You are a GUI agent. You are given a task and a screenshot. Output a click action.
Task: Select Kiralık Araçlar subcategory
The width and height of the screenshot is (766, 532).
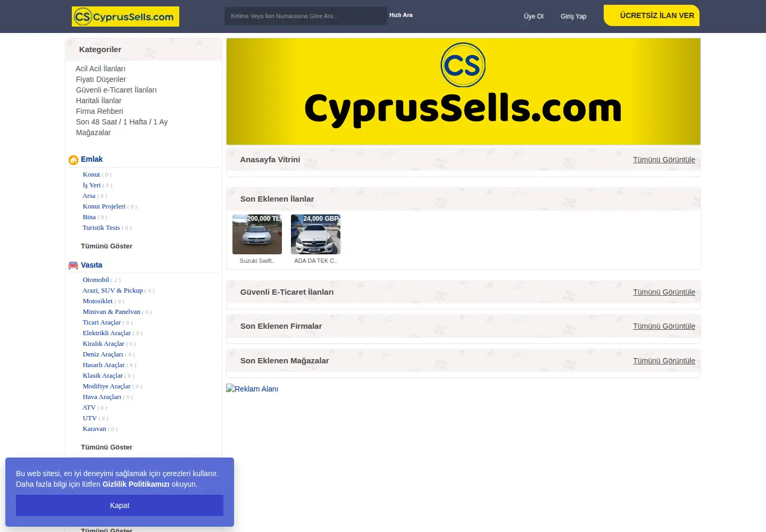tap(103, 344)
